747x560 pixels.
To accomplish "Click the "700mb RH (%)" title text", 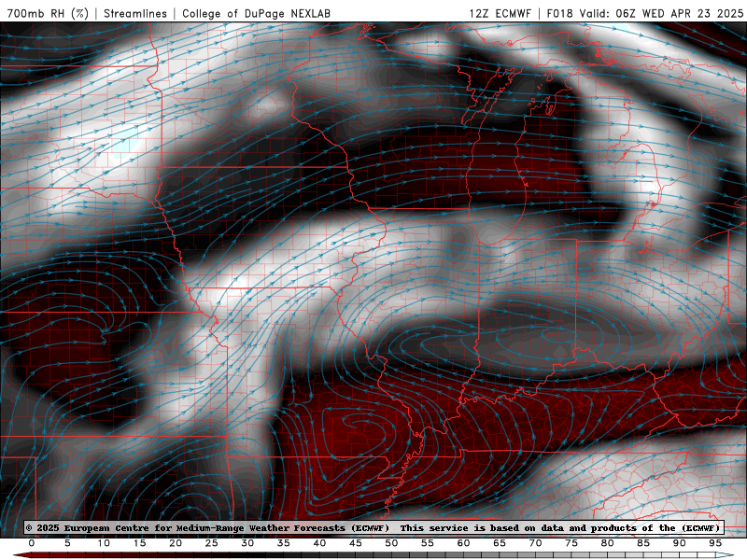I will click(x=49, y=13).
